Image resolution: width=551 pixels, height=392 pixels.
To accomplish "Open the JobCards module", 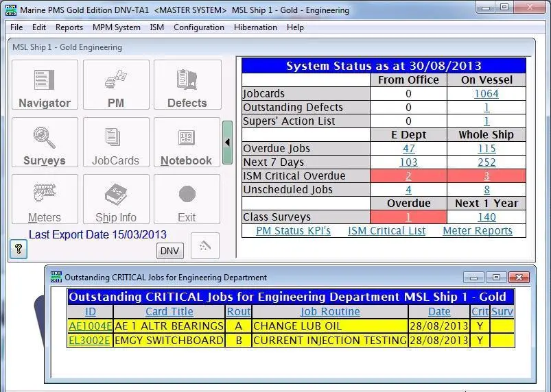I will [116, 142].
